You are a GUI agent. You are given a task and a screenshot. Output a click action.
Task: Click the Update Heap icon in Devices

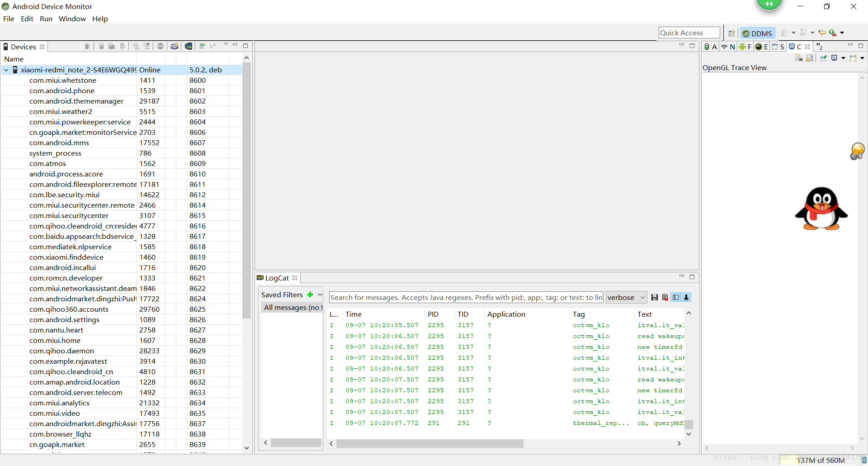pyautogui.click(x=102, y=46)
